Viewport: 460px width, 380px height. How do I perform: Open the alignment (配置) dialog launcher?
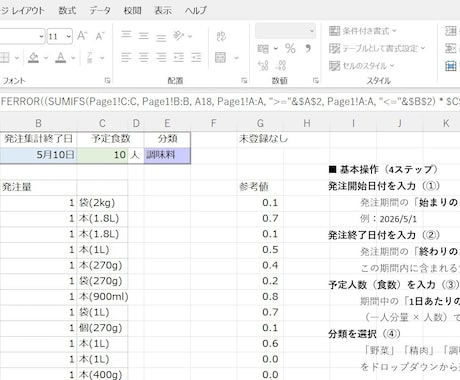[244, 80]
